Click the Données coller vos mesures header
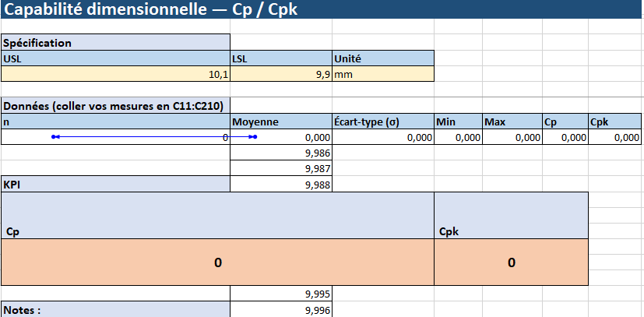The width and height of the screenshot is (644, 317). pyautogui.click(x=115, y=106)
